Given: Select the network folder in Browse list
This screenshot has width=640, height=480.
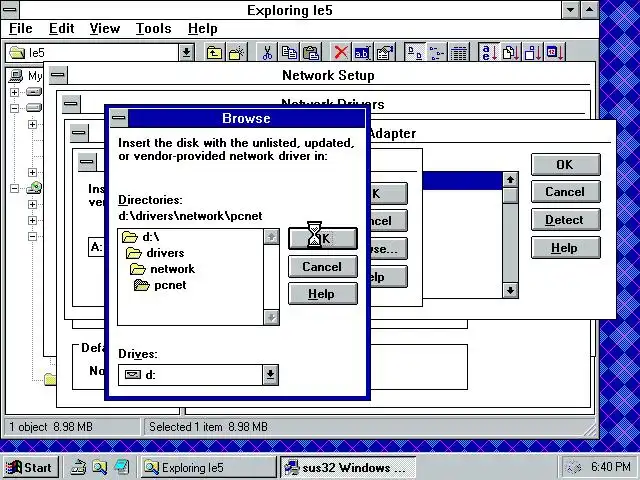Looking at the screenshot, I should coord(162,269).
